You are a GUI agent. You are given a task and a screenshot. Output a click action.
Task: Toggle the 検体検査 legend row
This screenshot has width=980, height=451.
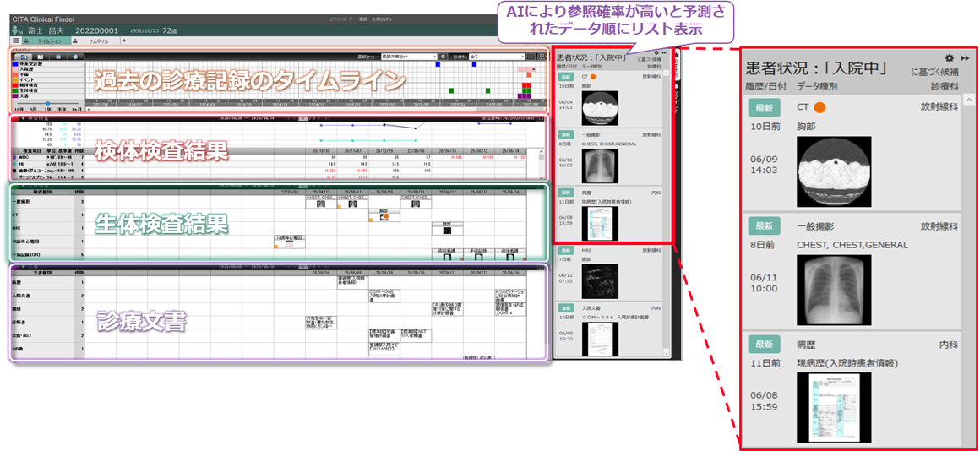click(x=32, y=85)
